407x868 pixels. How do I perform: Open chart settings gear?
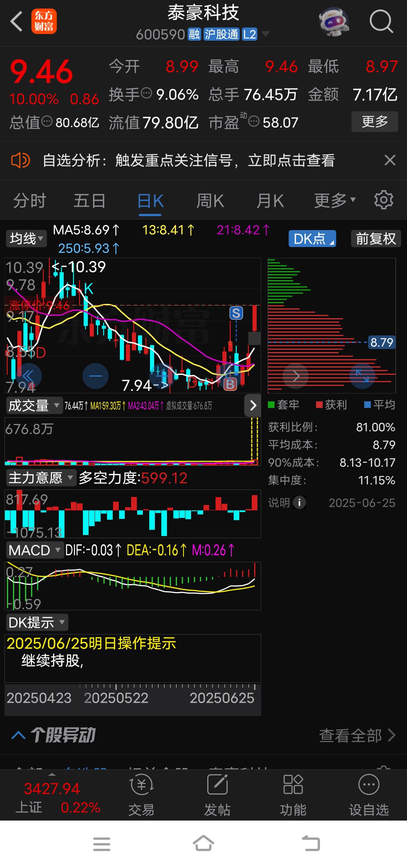[384, 200]
